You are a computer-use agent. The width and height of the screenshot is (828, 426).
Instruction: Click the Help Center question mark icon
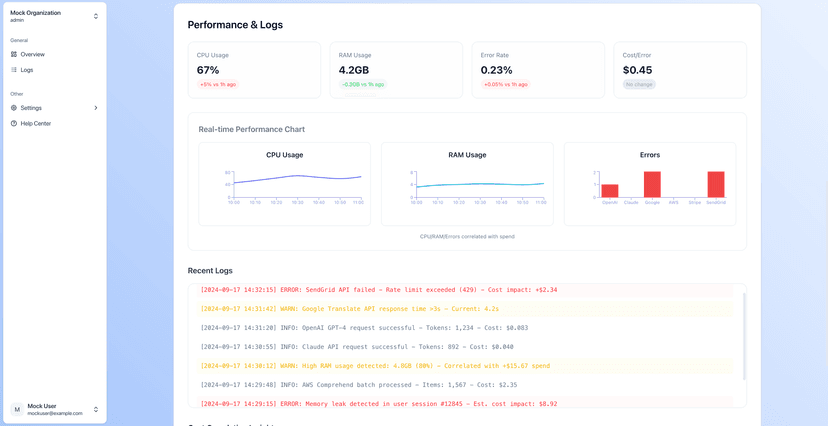click(x=14, y=124)
